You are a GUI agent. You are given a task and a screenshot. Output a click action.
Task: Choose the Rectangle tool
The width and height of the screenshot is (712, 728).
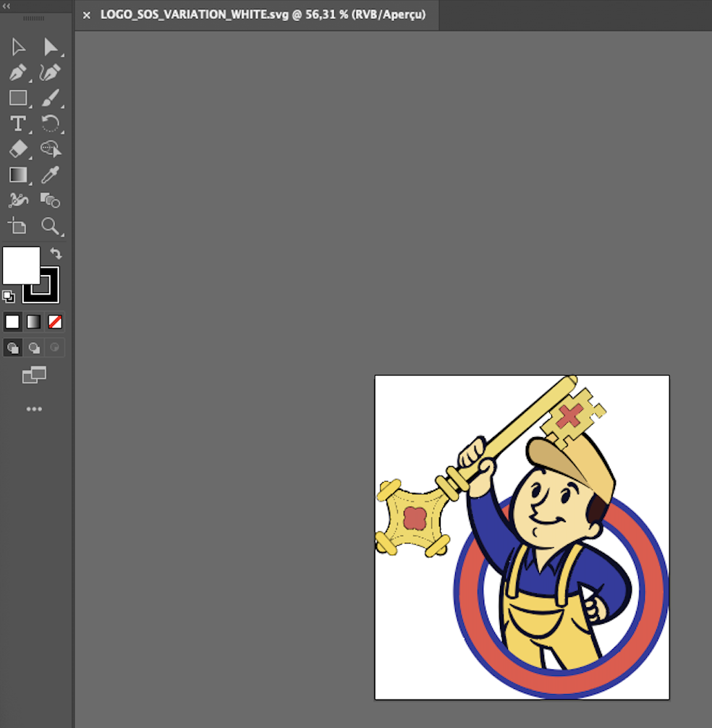pyautogui.click(x=18, y=98)
